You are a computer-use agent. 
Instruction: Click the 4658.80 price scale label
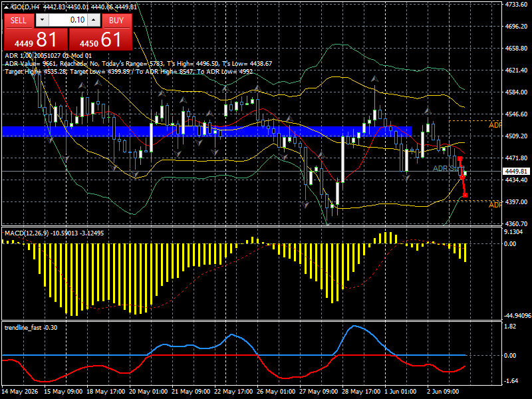[517, 48]
